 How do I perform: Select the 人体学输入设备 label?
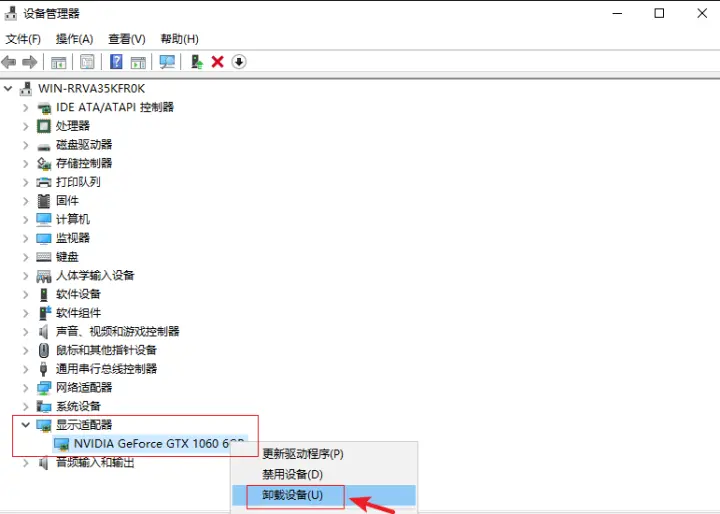(x=95, y=276)
